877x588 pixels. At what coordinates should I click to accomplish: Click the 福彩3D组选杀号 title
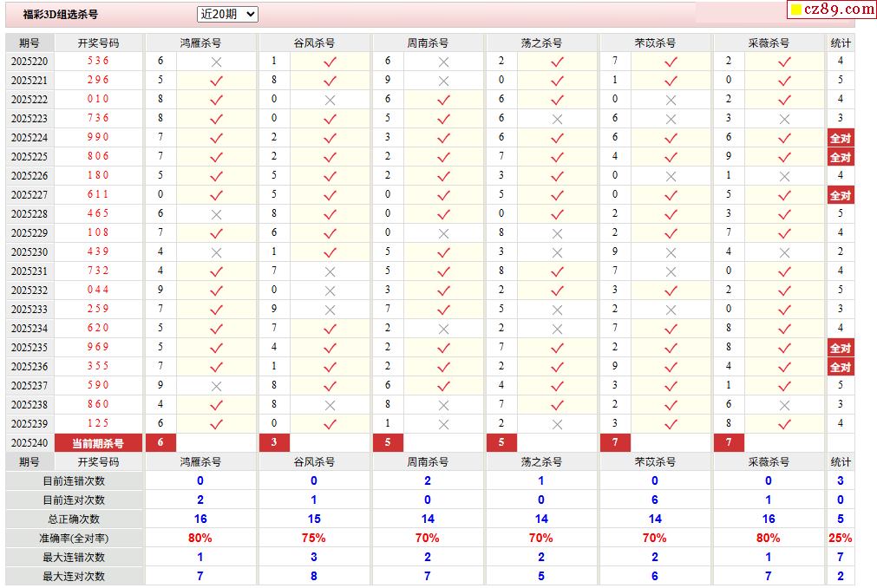[x=61, y=15]
